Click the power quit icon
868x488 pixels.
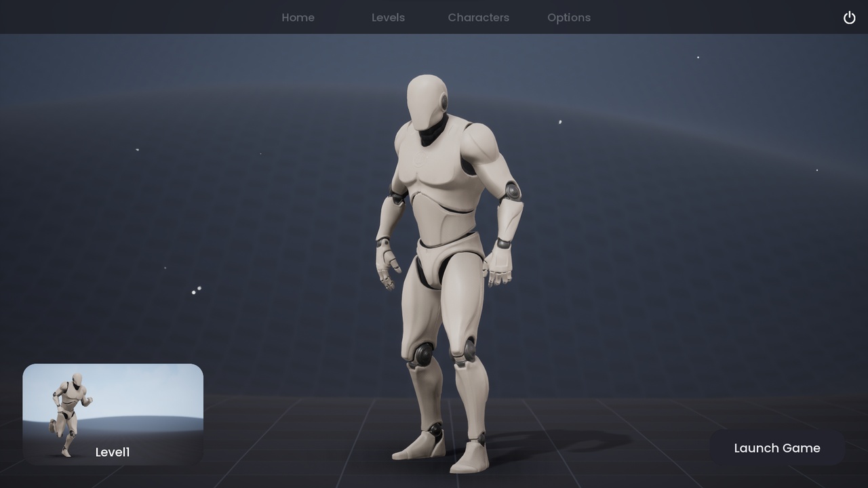(x=849, y=18)
